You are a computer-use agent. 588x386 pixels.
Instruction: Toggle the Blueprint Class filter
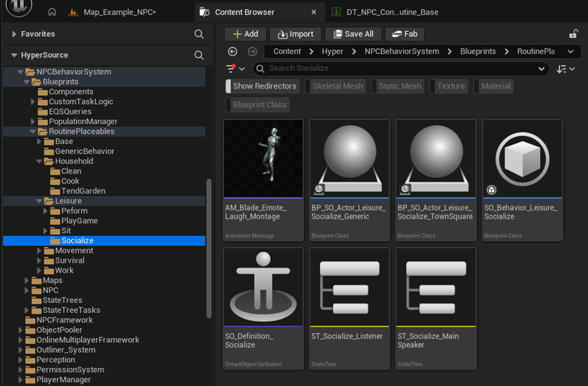pos(258,105)
